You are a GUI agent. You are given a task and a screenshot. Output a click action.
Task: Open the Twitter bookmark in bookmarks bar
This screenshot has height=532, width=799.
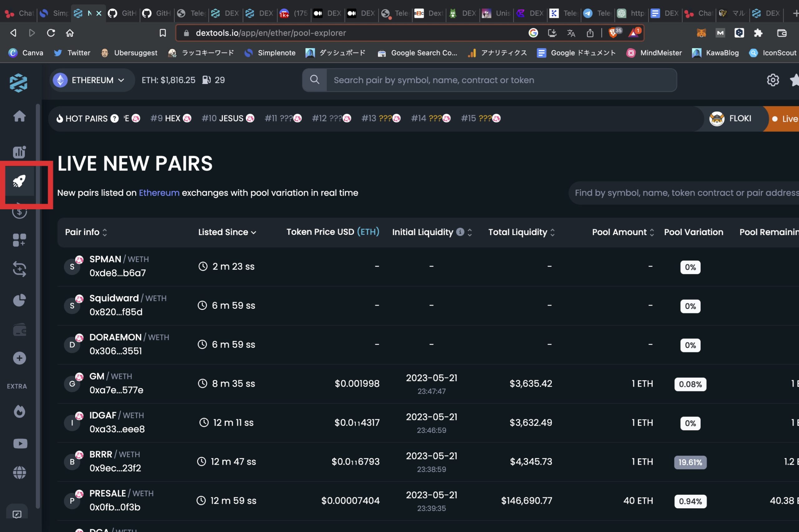72,53
